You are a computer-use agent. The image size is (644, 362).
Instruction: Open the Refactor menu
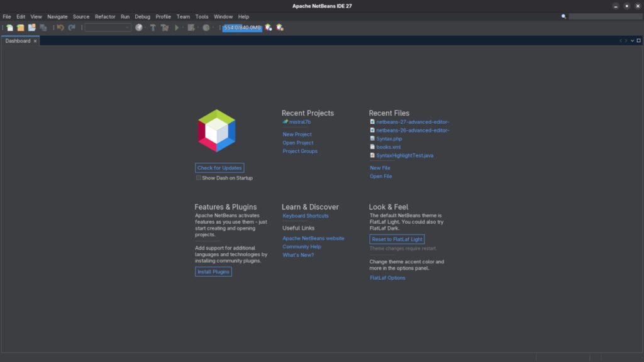point(105,16)
